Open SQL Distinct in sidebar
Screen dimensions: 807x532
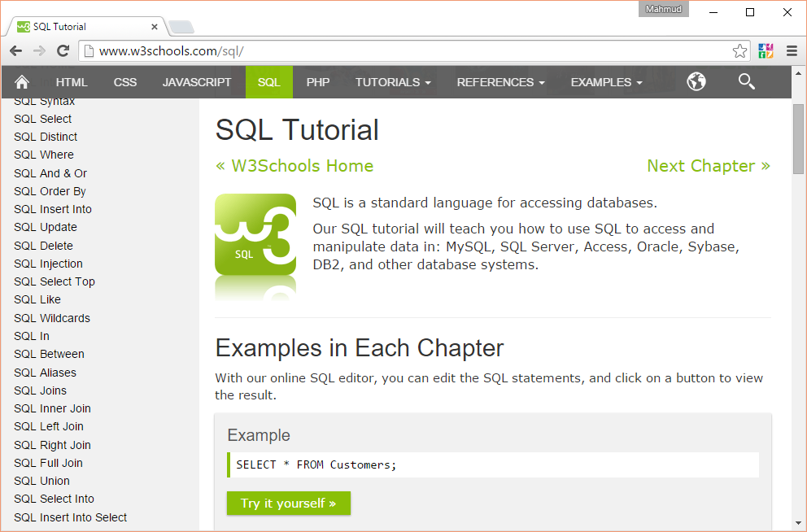click(46, 137)
